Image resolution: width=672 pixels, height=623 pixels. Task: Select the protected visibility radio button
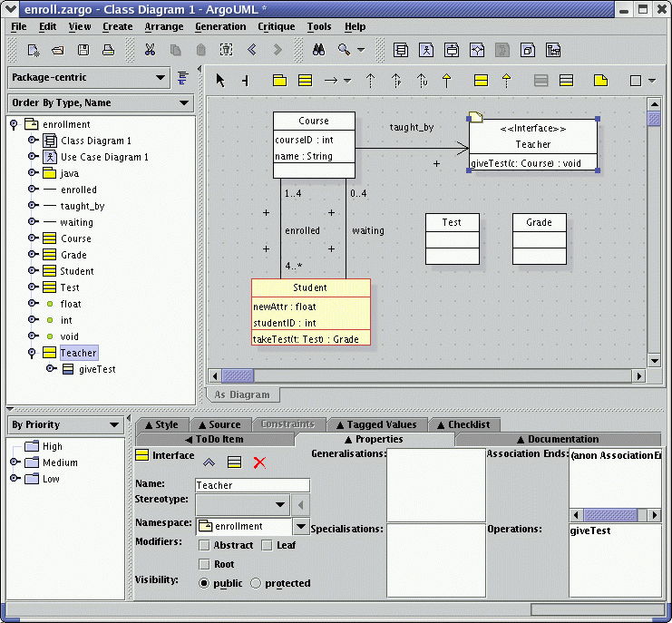[256, 583]
